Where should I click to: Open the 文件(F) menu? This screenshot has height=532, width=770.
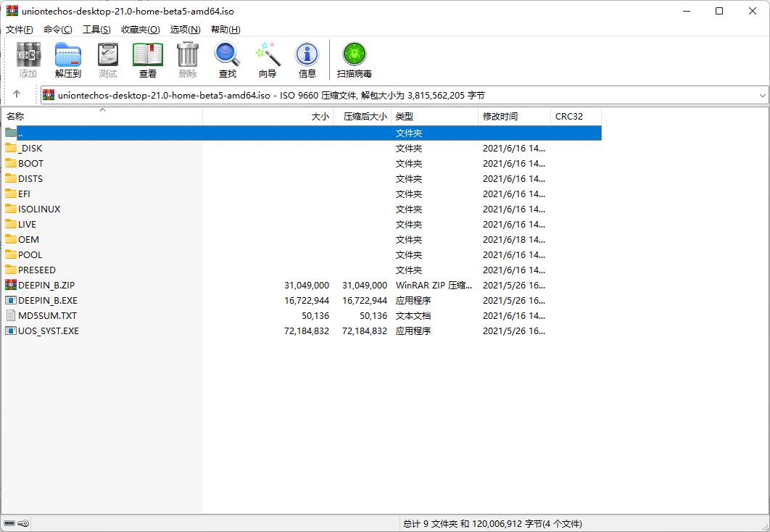pyautogui.click(x=20, y=29)
